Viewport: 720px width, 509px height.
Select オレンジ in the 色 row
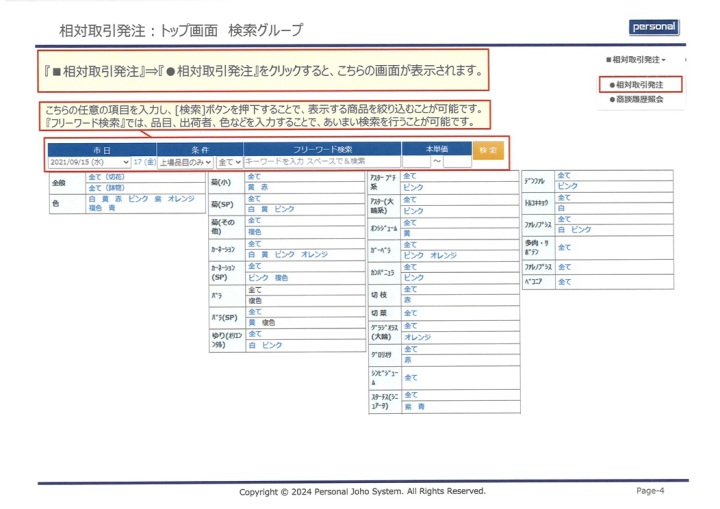coord(181,199)
